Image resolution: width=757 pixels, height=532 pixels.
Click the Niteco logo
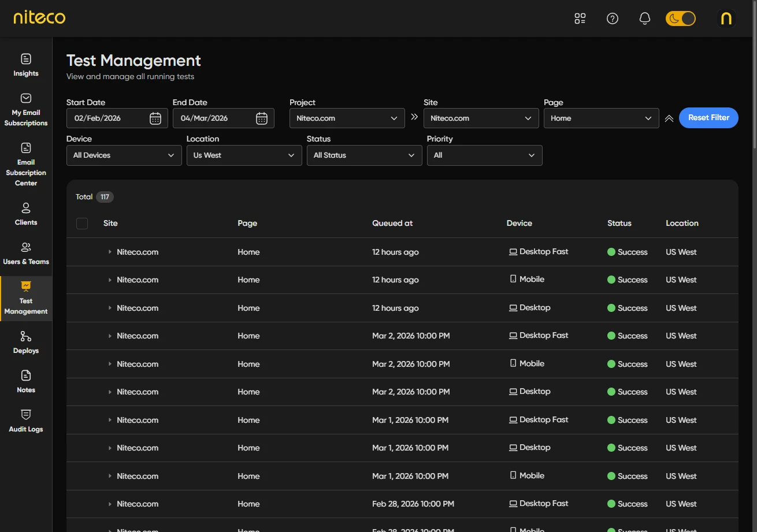[39, 18]
